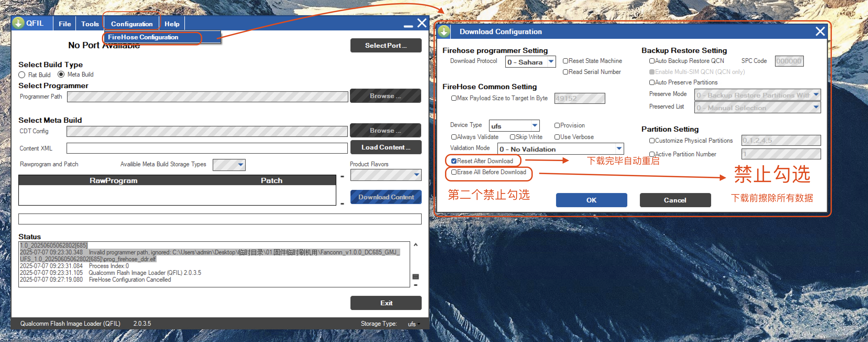This screenshot has height=342, width=868.
Task: Open the Tools menu
Action: click(90, 24)
